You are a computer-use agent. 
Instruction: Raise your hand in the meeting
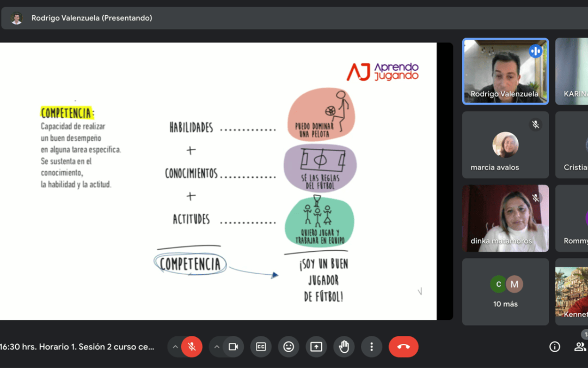pos(344,347)
